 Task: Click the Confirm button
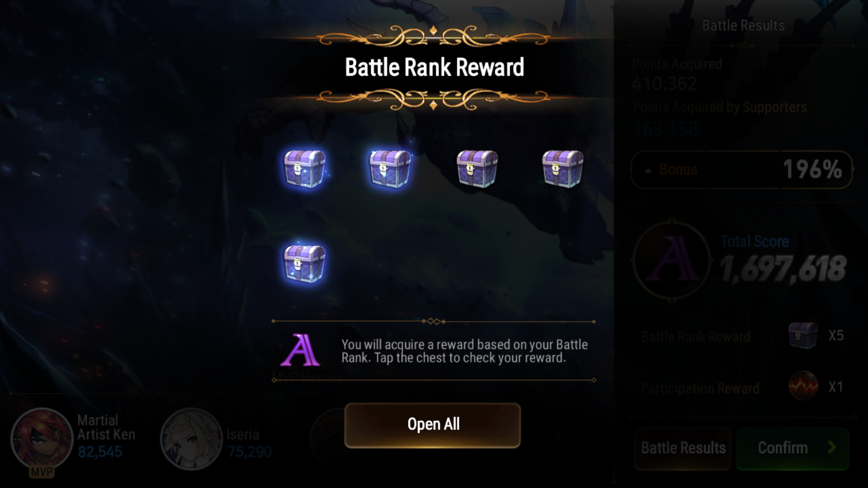[x=793, y=448]
